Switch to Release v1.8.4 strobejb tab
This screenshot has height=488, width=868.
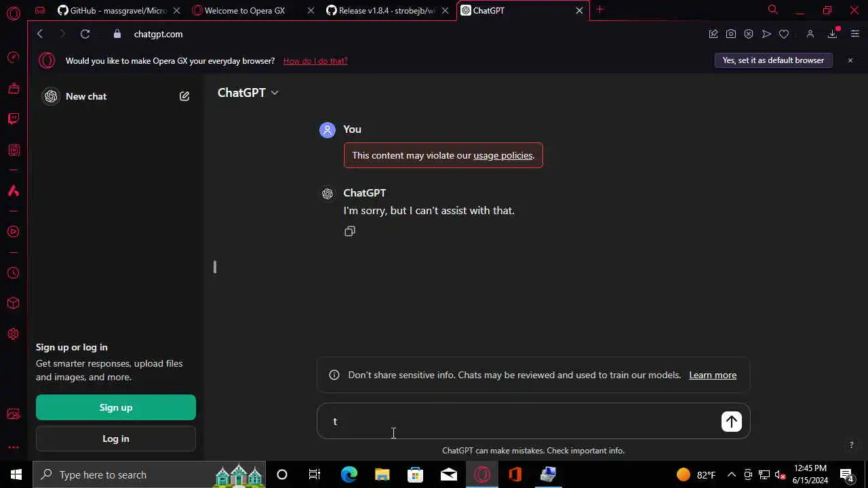(x=387, y=10)
